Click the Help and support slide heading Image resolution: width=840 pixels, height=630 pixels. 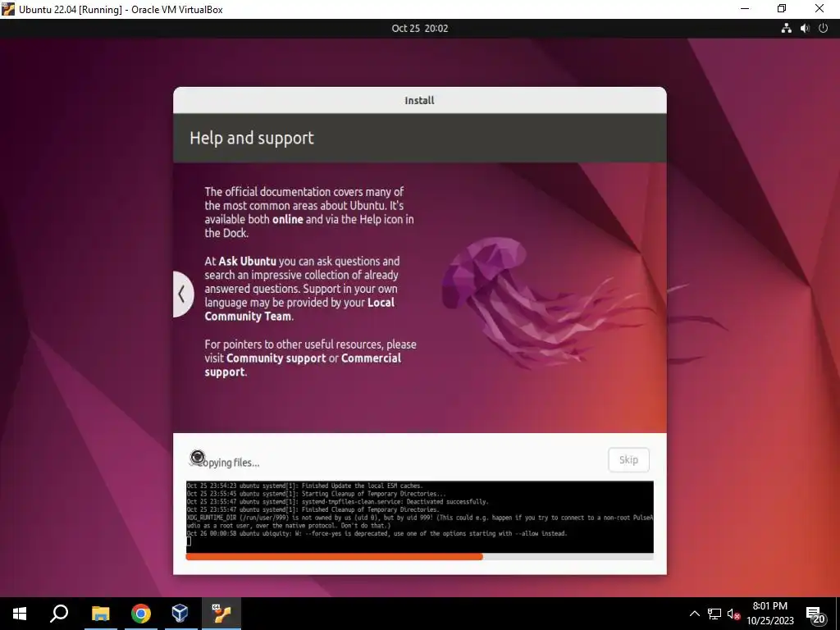(252, 138)
